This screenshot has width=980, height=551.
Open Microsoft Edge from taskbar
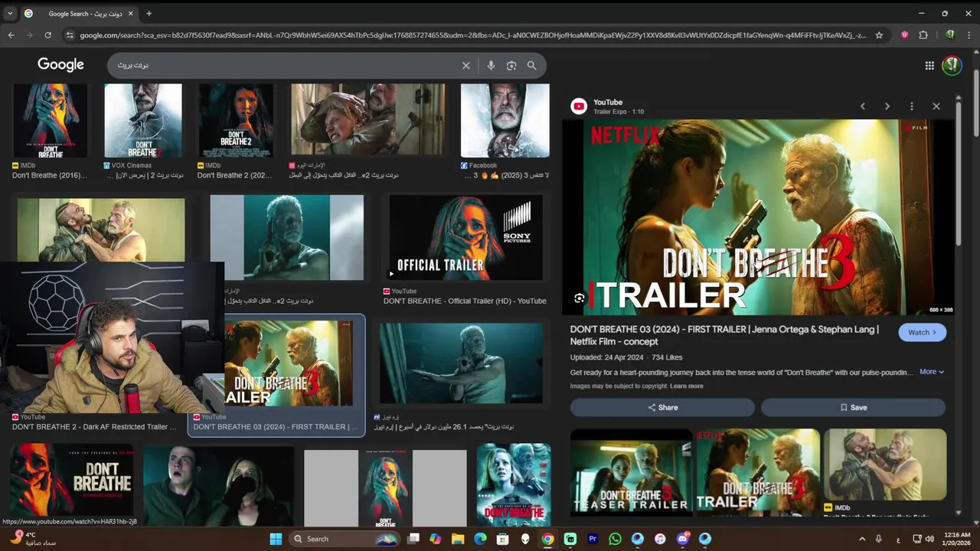(x=480, y=539)
